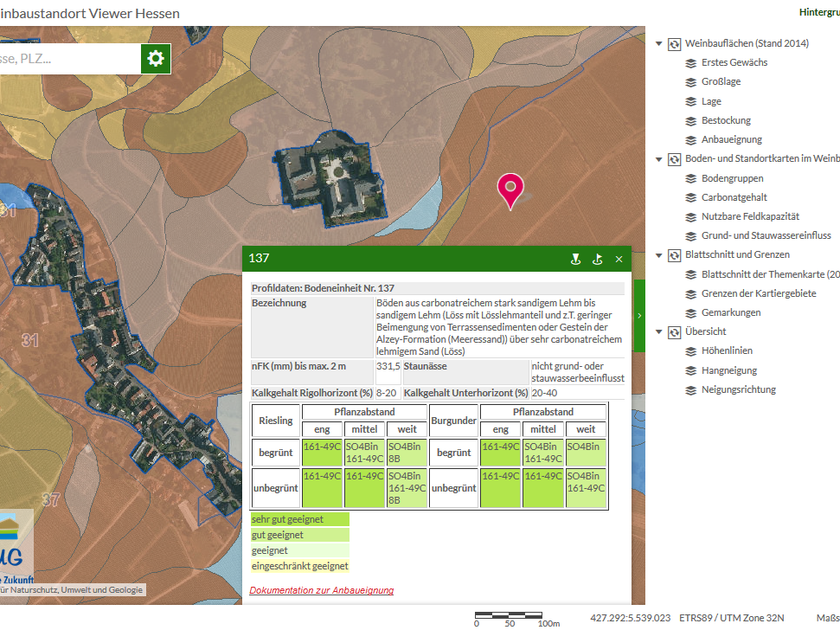840x630 pixels.
Task: Click the downward pin icon in popup header
Action: point(574,259)
